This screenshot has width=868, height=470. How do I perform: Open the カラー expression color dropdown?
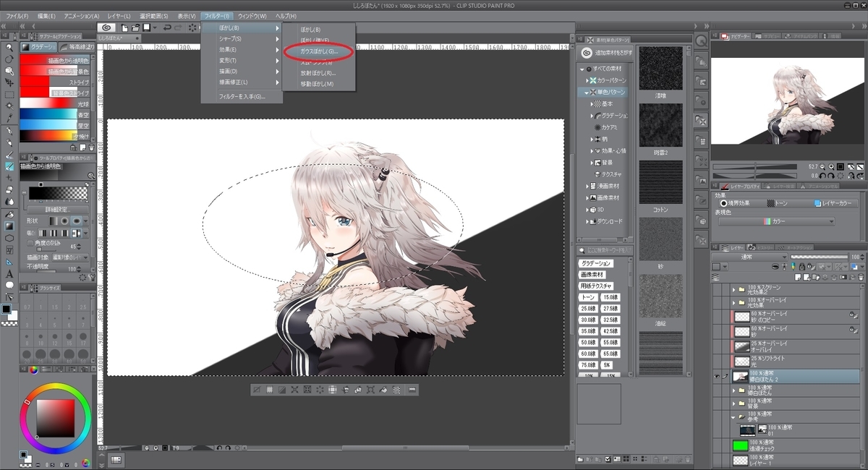coord(777,221)
